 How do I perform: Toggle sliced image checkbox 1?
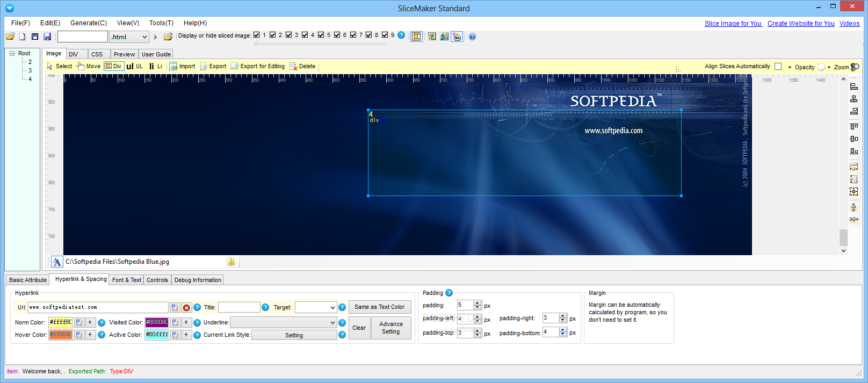[x=257, y=35]
